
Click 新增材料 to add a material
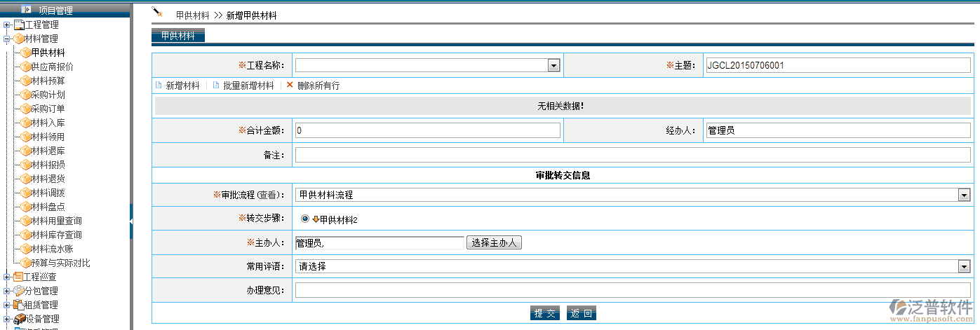click(x=182, y=85)
